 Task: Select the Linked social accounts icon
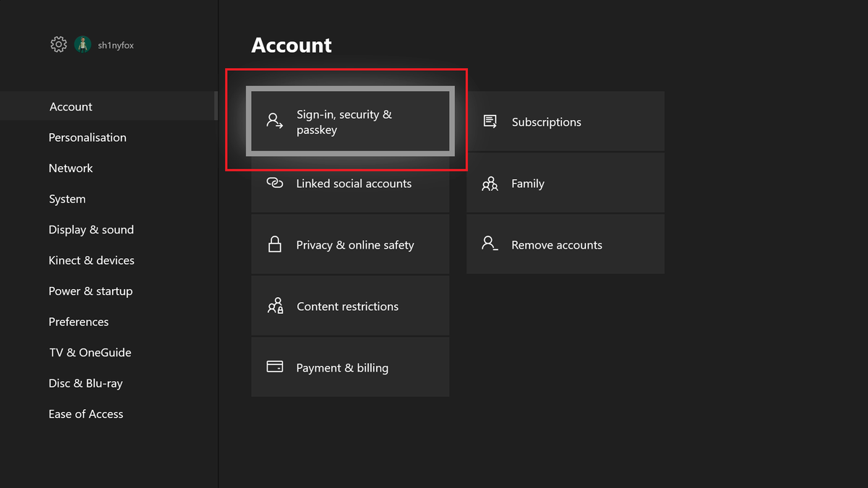(x=275, y=183)
